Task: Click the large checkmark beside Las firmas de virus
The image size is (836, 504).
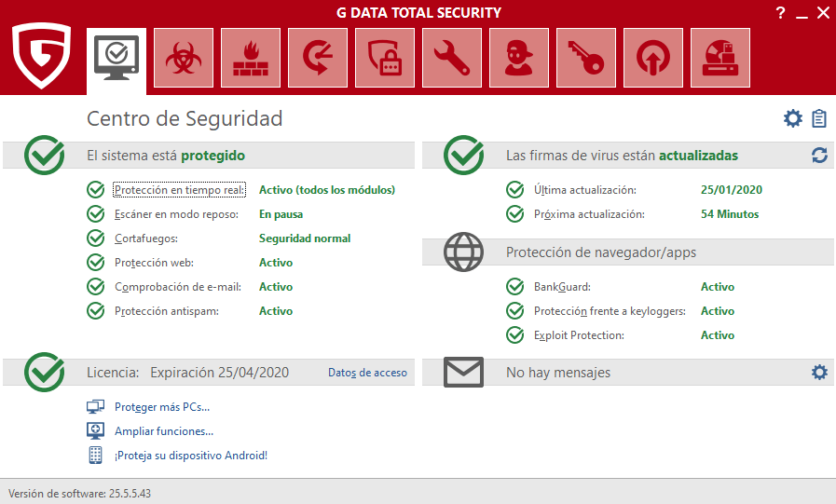Action: click(x=464, y=155)
